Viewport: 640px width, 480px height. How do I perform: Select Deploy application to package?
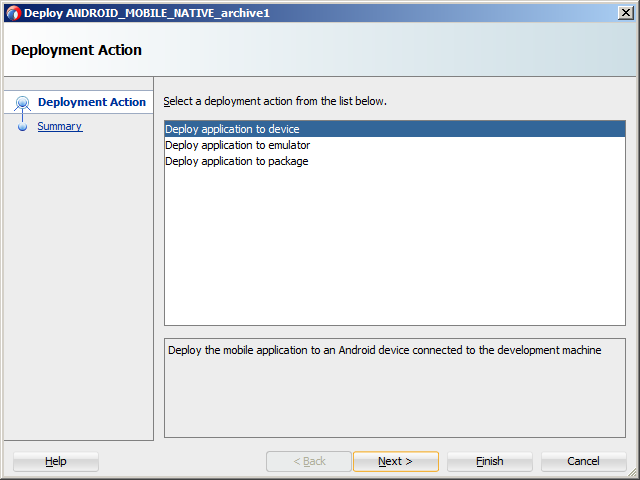point(395,161)
